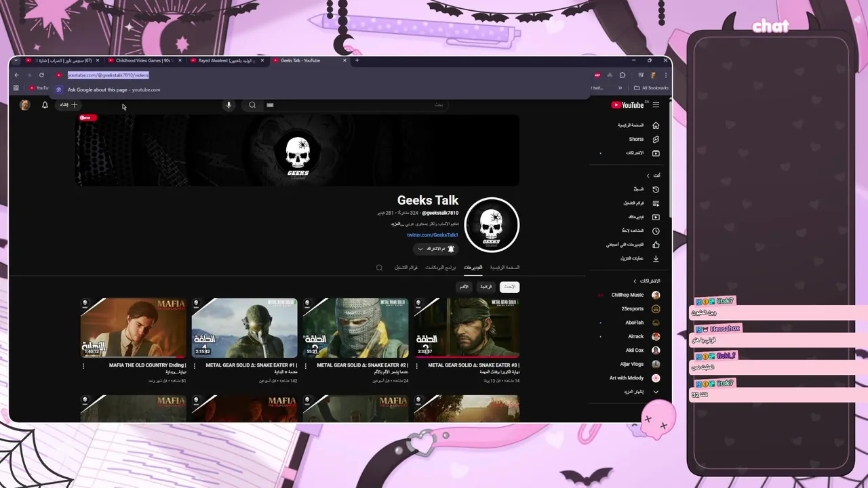Switch to the Childhood Video Games tab
The width and height of the screenshot is (868, 488).
tap(143, 60)
